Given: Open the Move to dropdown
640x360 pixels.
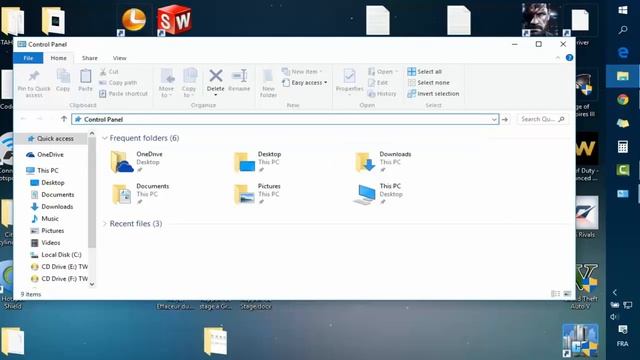Looking at the screenshot, I should pos(167,83).
